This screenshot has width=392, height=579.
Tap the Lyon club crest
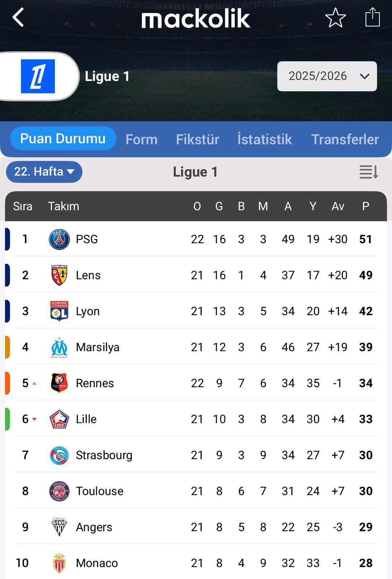(x=59, y=311)
